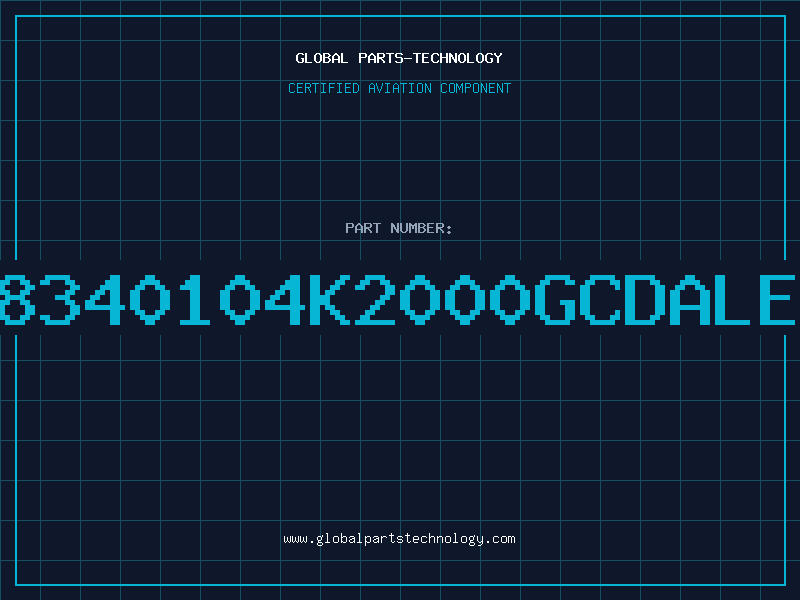Open the www.globalpartstechnology.com link
This screenshot has height=600, width=800.
click(399, 539)
